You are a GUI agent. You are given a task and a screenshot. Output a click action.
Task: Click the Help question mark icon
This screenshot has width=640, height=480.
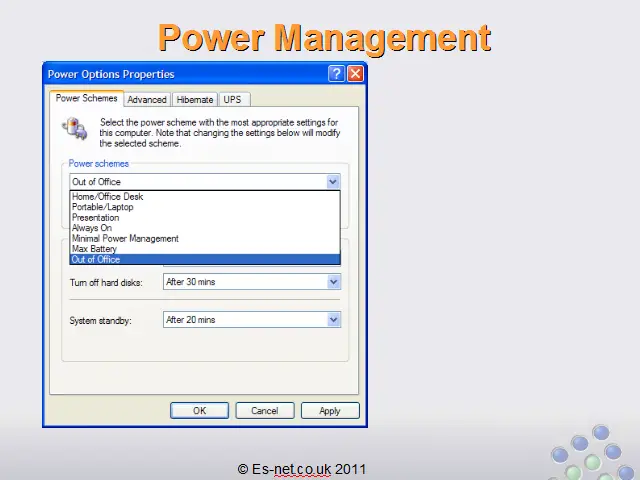[x=336, y=74]
